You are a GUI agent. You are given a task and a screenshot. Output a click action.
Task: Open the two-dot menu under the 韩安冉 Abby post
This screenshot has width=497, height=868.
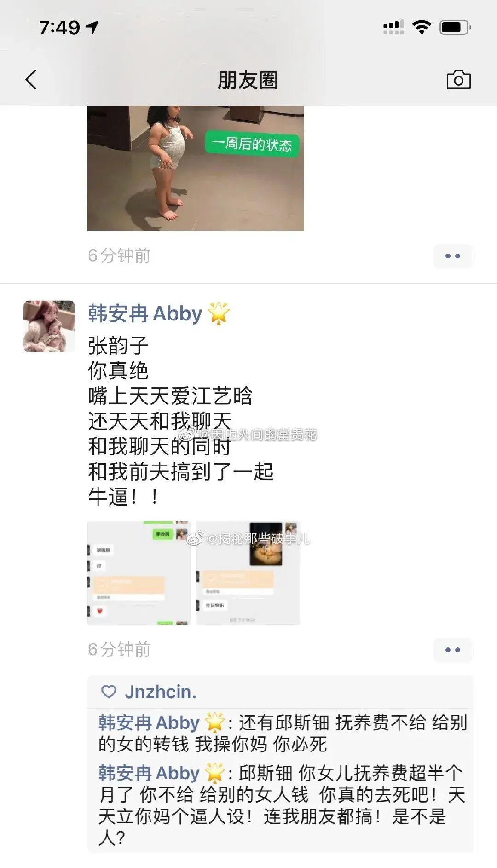(453, 650)
